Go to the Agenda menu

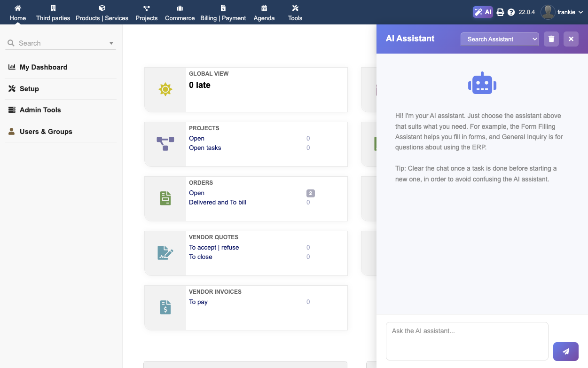coord(264,13)
